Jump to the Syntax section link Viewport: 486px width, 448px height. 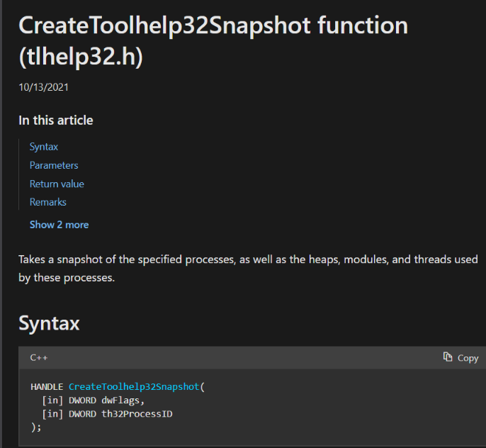point(44,147)
